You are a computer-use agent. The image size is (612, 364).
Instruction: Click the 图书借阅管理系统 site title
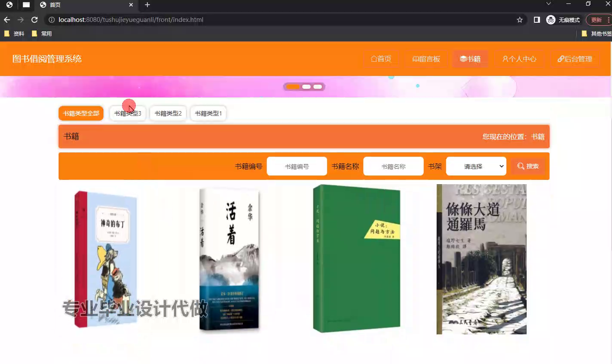click(47, 59)
